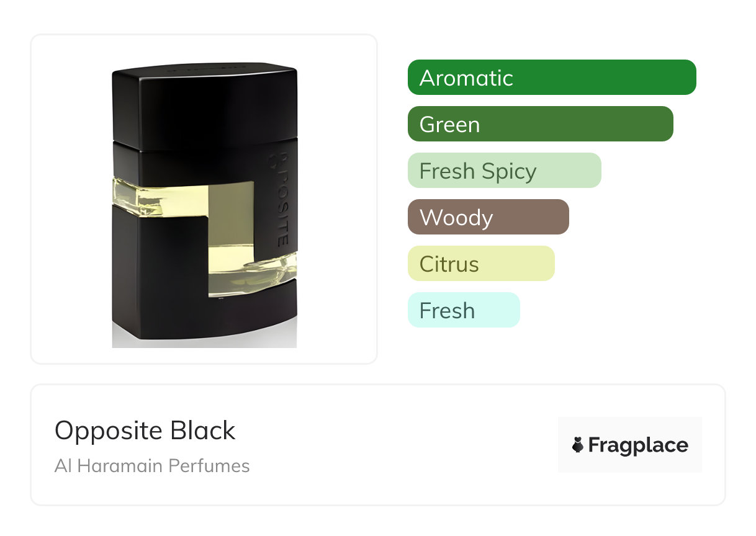Click the black perfume bottle cap
The width and height of the screenshot is (756, 536).
pyautogui.click(x=205, y=105)
